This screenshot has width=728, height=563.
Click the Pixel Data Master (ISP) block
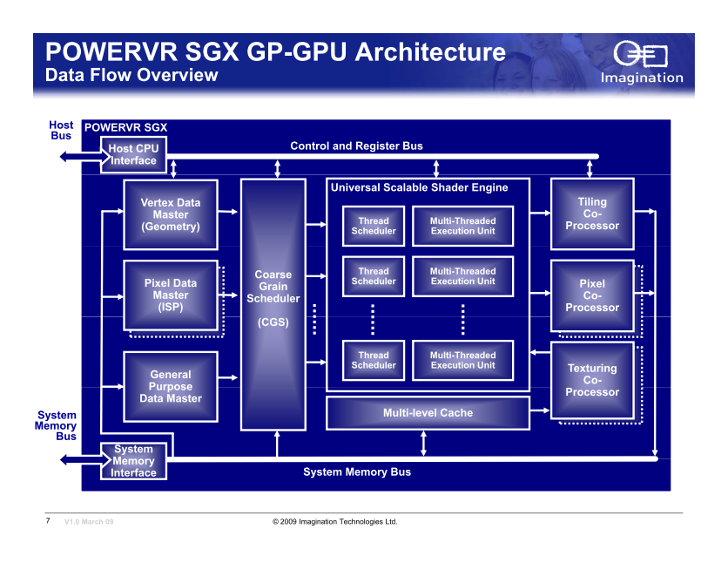pyautogui.click(x=171, y=295)
